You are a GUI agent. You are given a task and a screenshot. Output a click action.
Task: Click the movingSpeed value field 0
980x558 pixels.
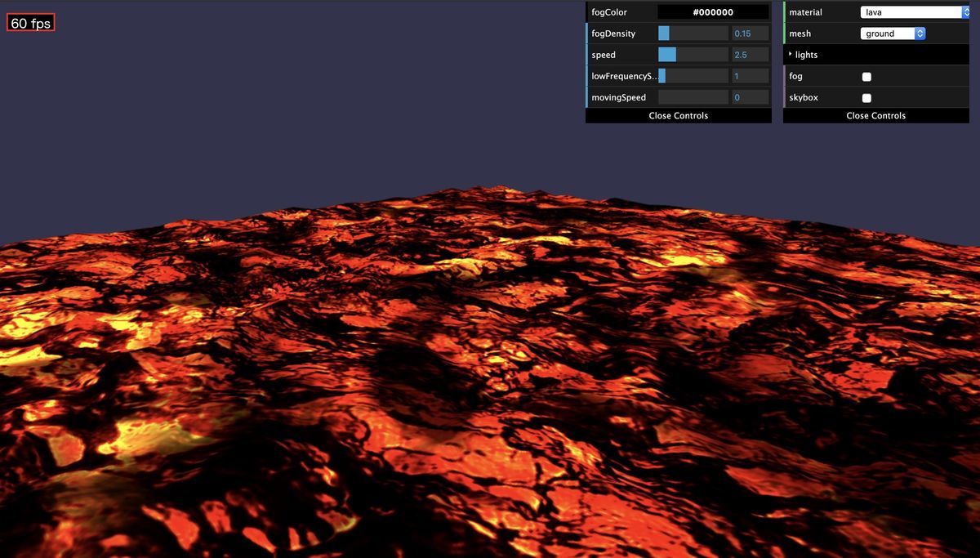point(750,97)
